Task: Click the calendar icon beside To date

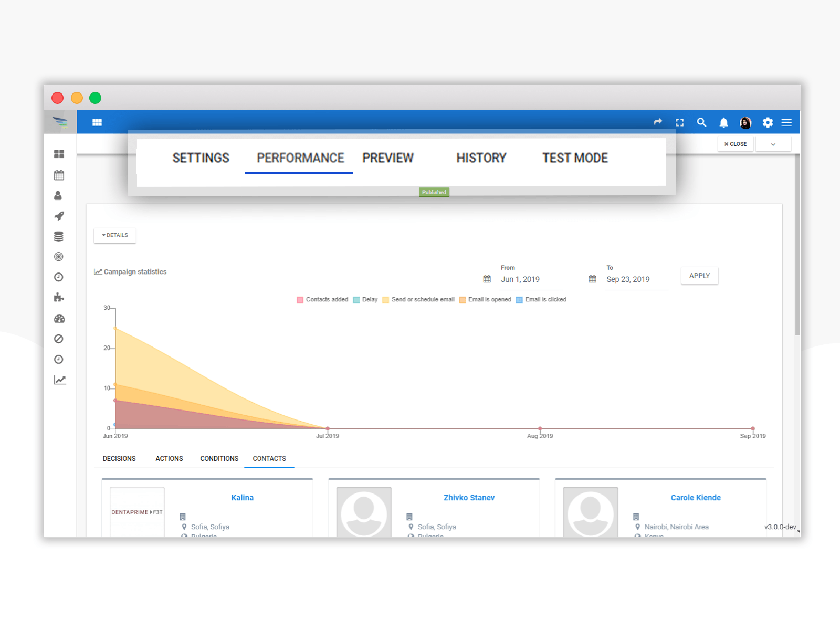Action: (x=593, y=279)
